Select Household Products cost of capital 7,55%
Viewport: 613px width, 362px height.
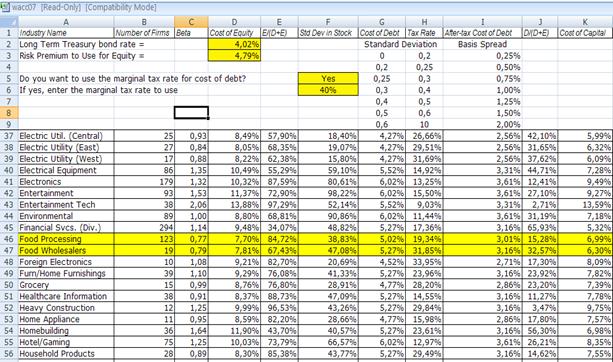585,353
